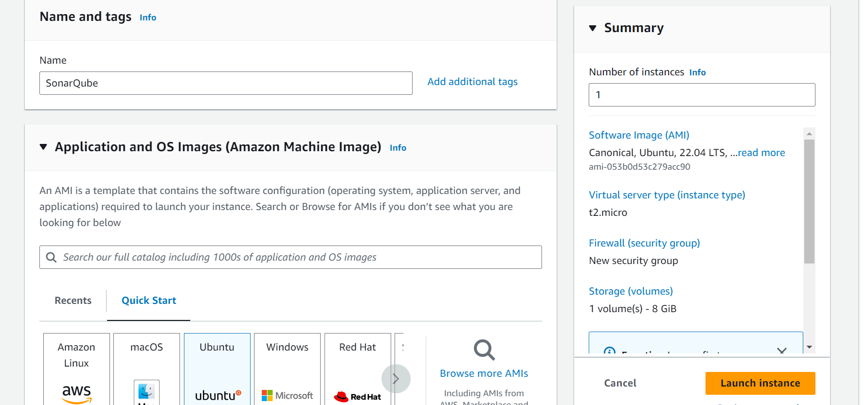The width and height of the screenshot is (868, 405).
Task: Click the Summary scrollbar down arrow
Action: (809, 347)
